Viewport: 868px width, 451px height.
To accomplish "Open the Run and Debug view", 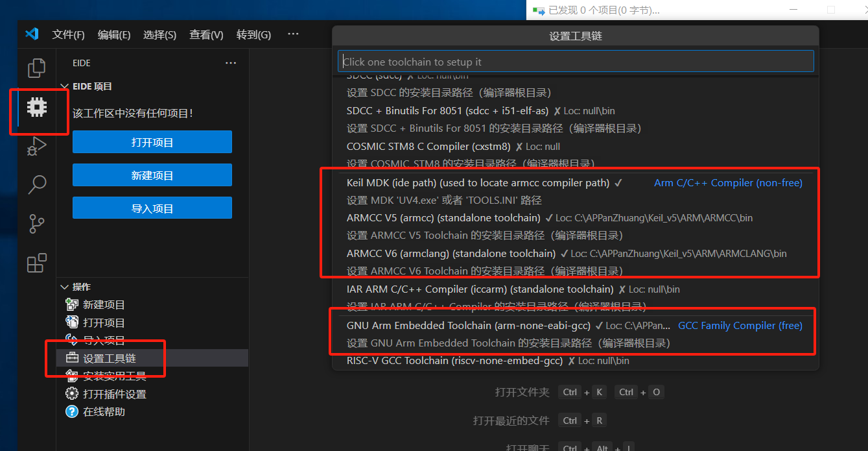I will point(37,146).
